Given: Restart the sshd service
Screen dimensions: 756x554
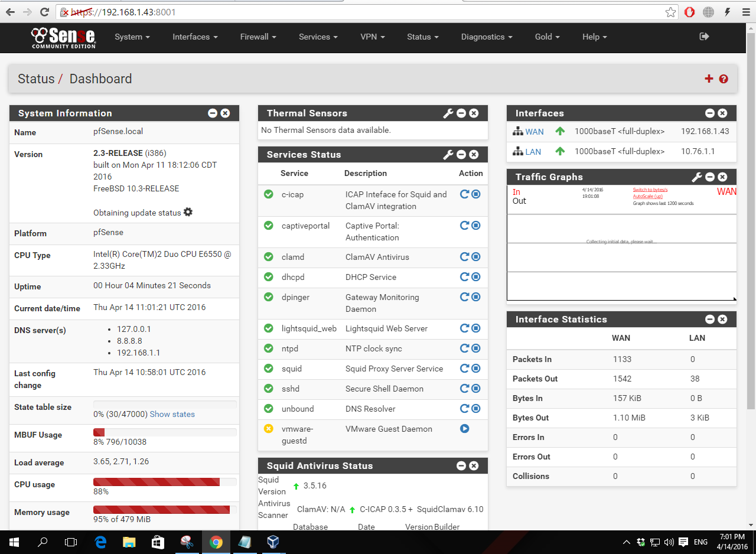Looking at the screenshot, I should 464,388.
